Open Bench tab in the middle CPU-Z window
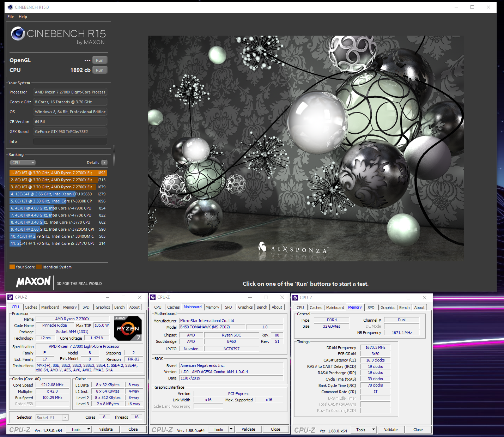504x437 pixels. click(262, 307)
